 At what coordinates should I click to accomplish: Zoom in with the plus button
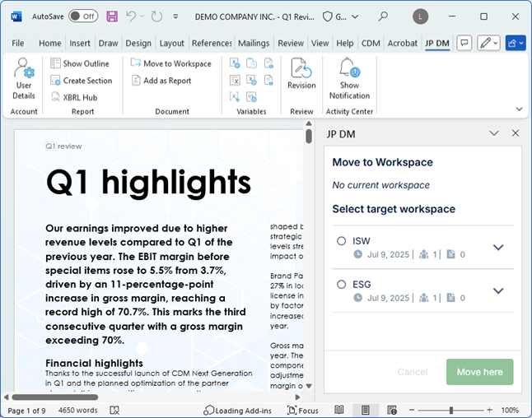click(x=489, y=411)
